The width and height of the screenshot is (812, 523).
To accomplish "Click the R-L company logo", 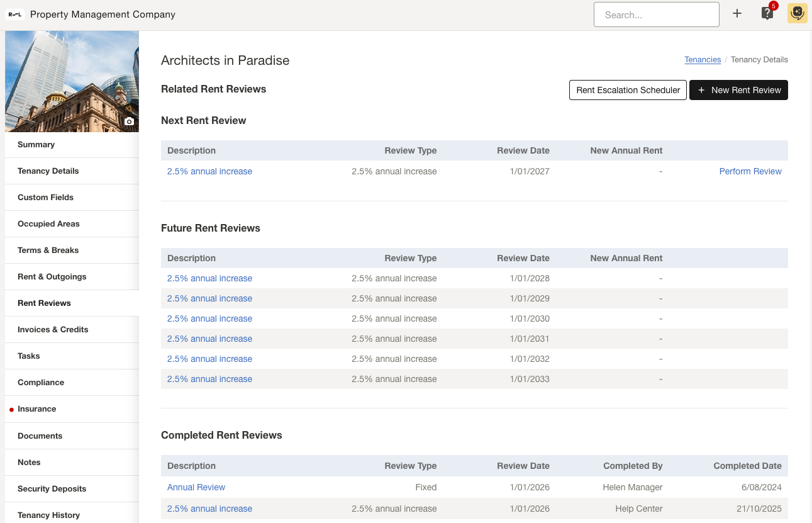I will [x=15, y=13].
